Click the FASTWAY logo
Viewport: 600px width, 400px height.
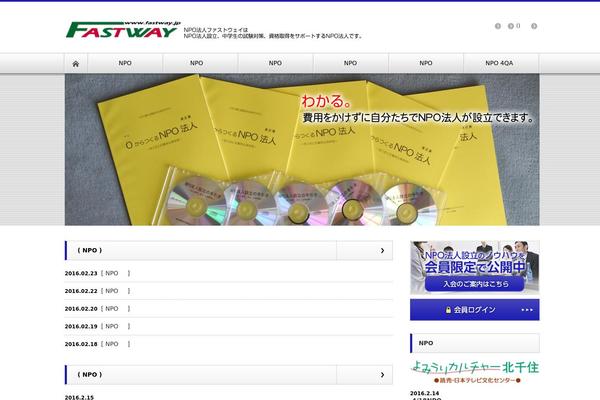coord(123,29)
